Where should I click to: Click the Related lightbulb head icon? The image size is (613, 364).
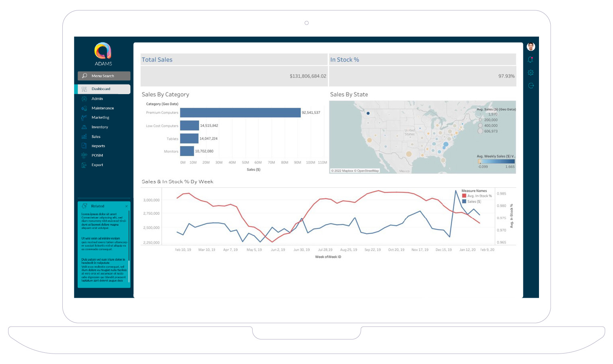pyautogui.click(x=84, y=206)
